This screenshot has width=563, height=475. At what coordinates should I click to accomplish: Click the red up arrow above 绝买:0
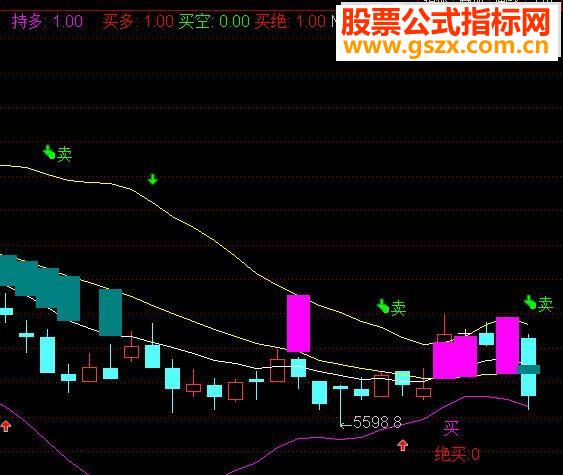point(403,446)
